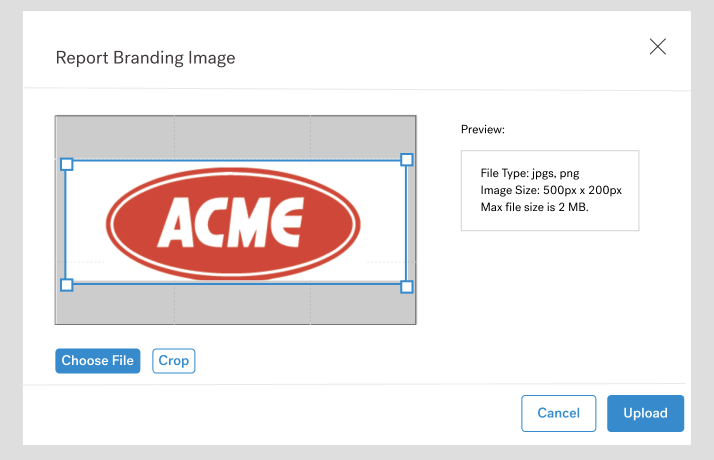Click the Upload button
This screenshot has height=460, width=714.
645,413
